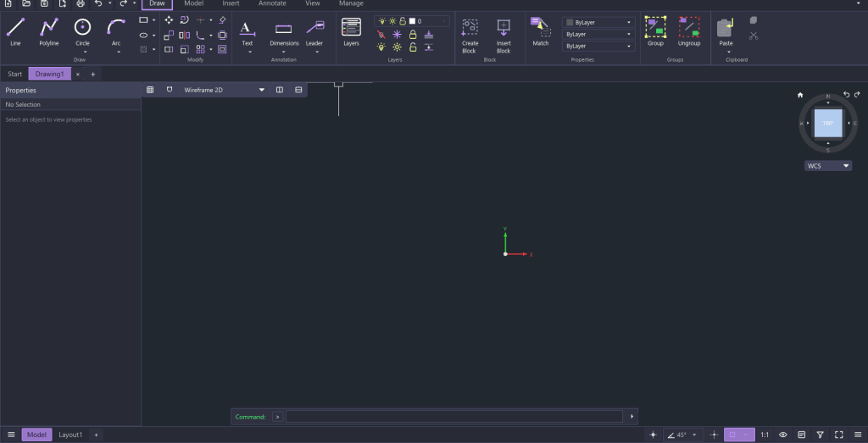Switch to the Model ribbon tab

point(194,3)
